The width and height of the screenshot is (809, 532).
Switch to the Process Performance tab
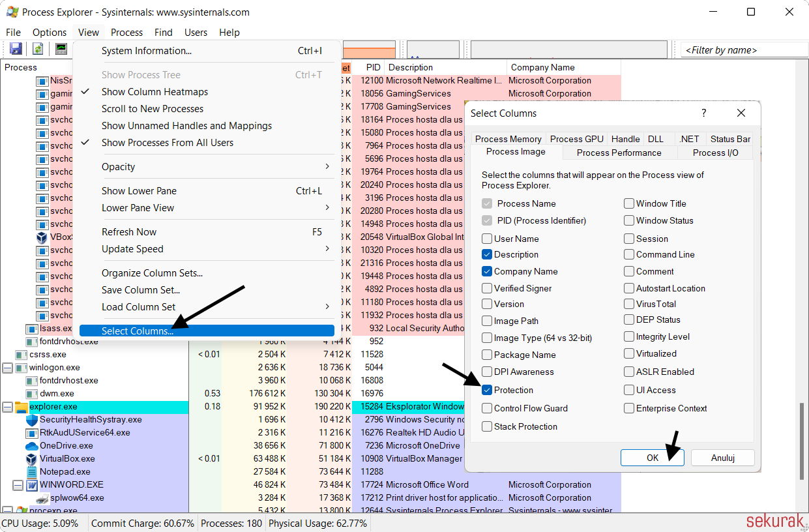coord(619,153)
